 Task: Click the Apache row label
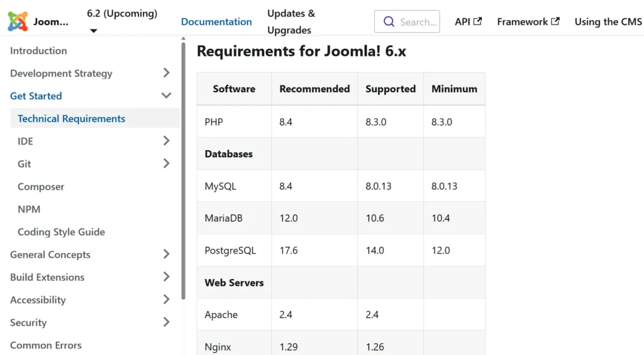click(221, 315)
